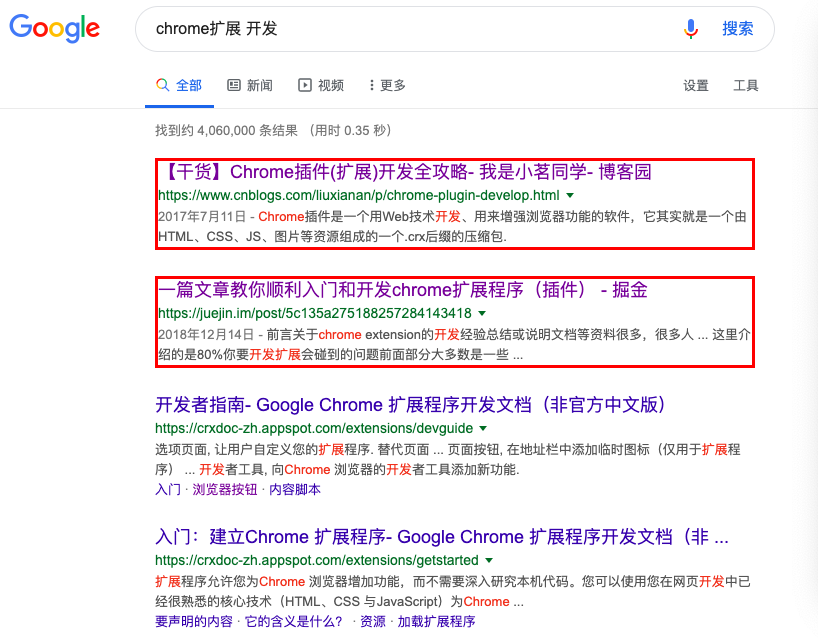The image size is (818, 642).
Task: Click the 入门 sitelink under the devguide result
Action: pos(168,489)
